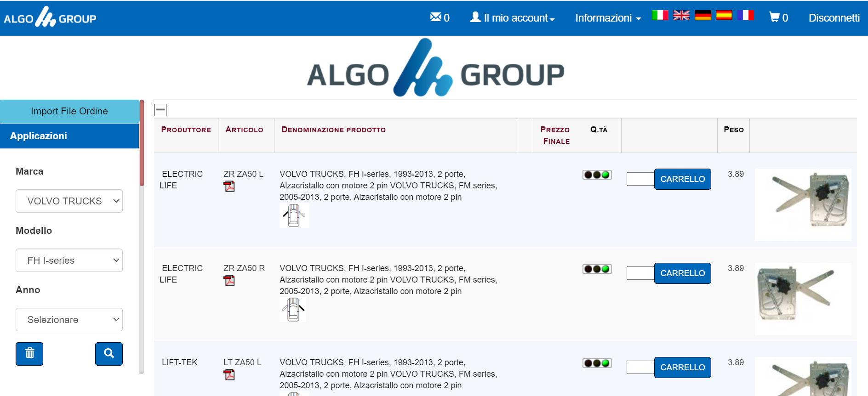
Task: Select the Applicazioni sidebar tab
Action: 69,136
